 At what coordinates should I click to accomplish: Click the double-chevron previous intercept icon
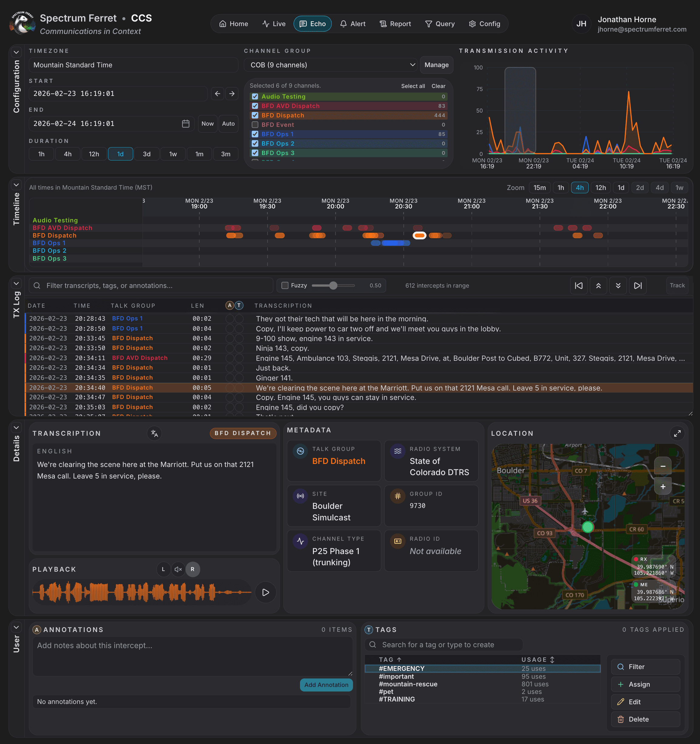click(599, 285)
